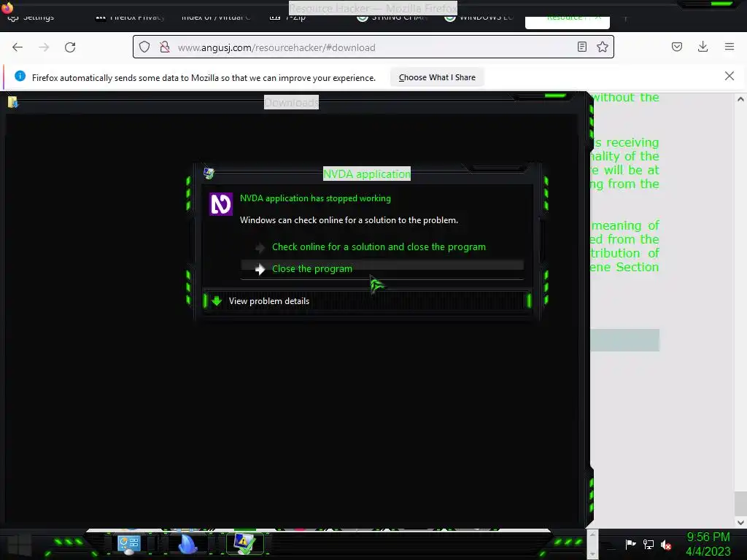Viewport: 747px width, 560px height.
Task: Click the Firefox logo in title bar
Action: [7, 7]
